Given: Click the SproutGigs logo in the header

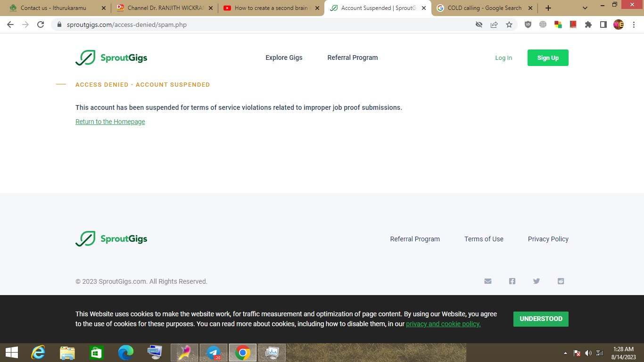Looking at the screenshot, I should tap(111, 58).
